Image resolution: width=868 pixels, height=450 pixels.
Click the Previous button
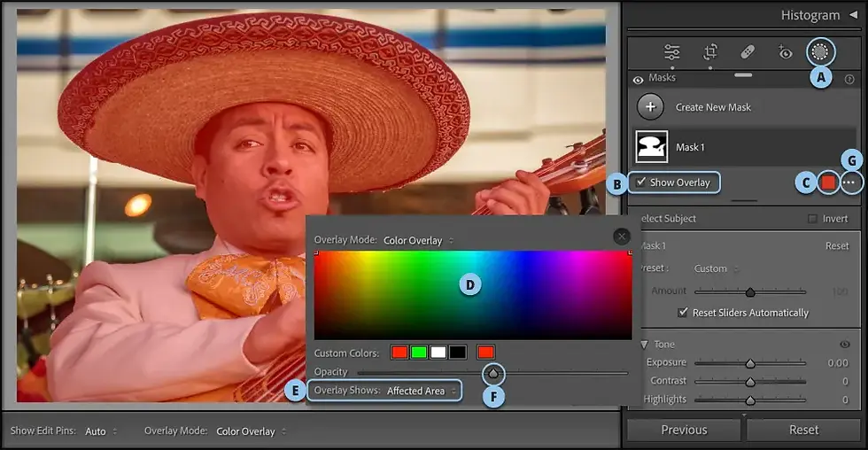coord(684,430)
